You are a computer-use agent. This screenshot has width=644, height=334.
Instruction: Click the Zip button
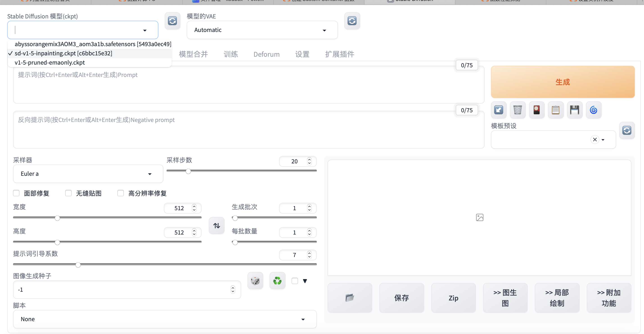[453, 298]
